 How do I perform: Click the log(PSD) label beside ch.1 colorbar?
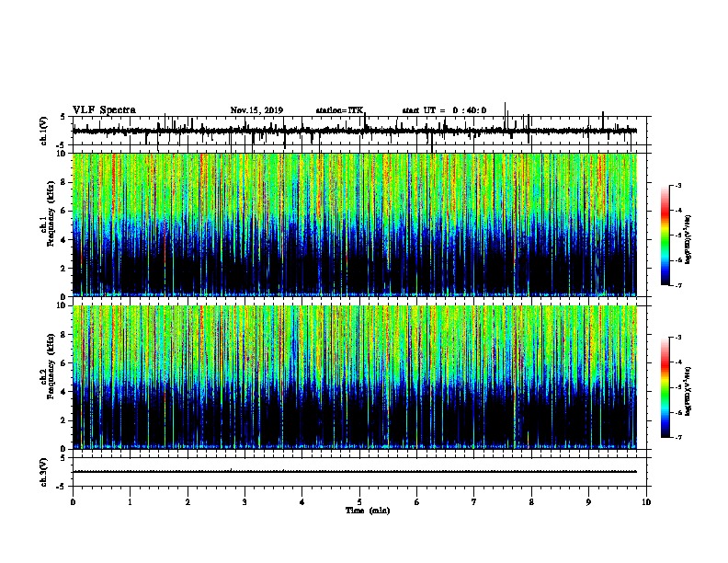688,239
